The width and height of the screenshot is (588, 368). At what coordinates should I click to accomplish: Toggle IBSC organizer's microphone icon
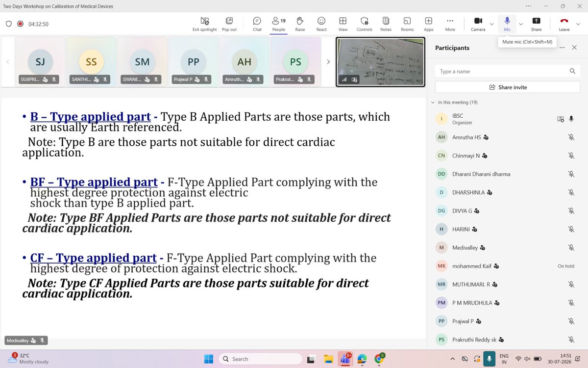(571, 119)
